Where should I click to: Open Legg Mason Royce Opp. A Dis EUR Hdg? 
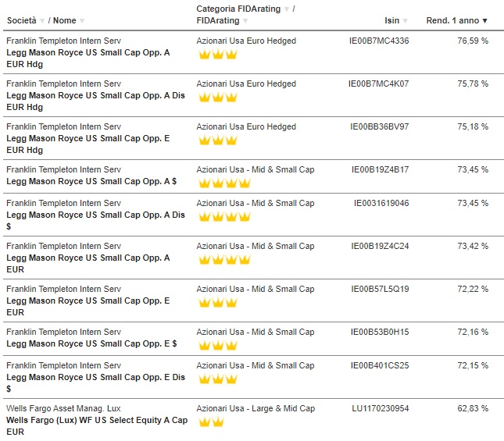95,101
